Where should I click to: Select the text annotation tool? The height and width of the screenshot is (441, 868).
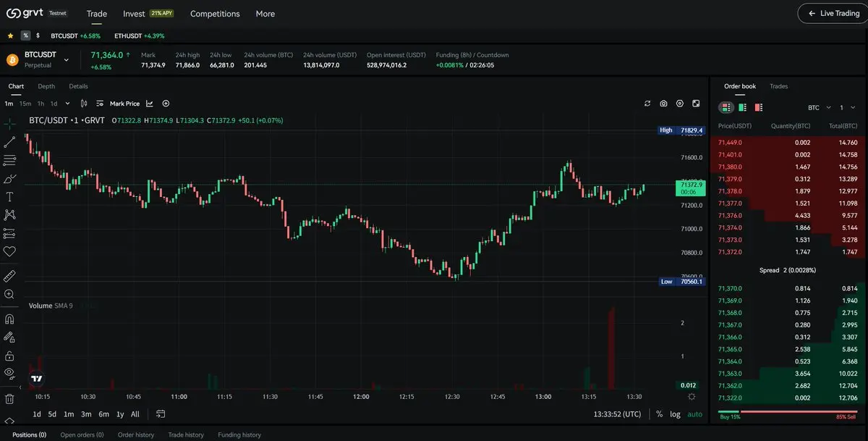[x=9, y=197]
